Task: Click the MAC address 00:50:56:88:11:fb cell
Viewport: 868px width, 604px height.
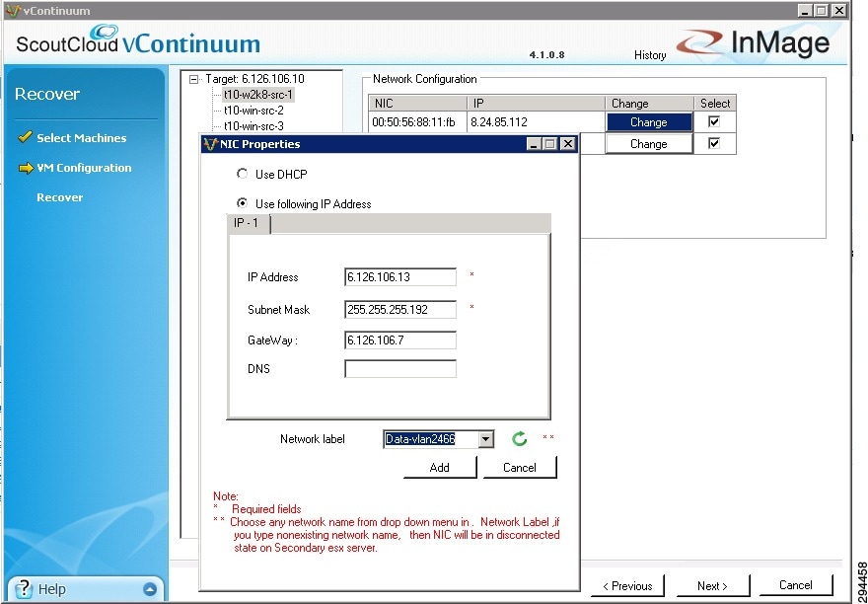Action: [418, 122]
